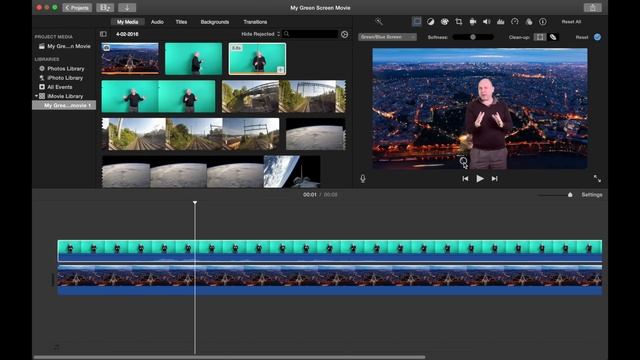
Task: Open clip filter and audio effects
Action: 529,22
